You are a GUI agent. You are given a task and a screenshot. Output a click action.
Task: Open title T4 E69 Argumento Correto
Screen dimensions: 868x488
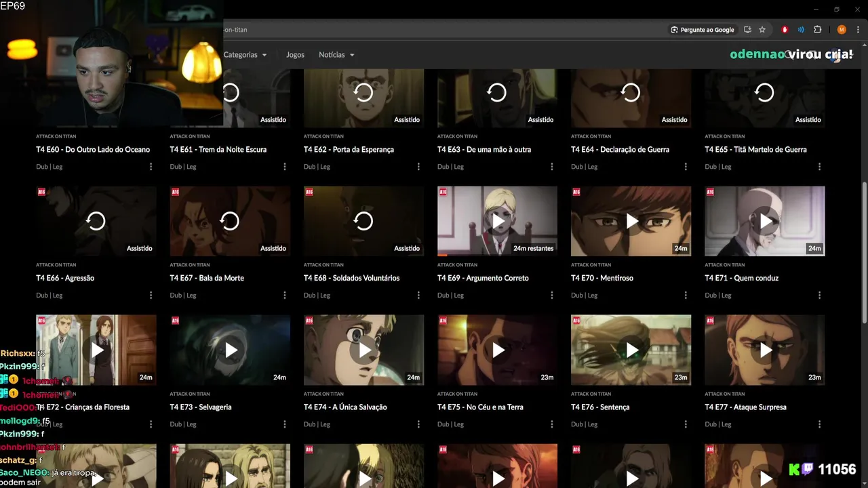click(483, 278)
